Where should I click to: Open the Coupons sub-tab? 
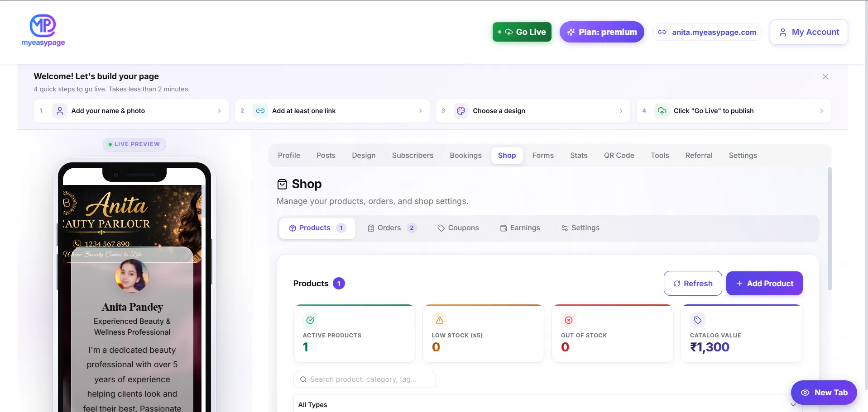[458, 228]
